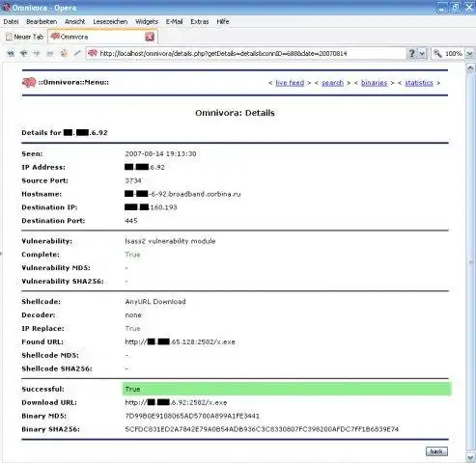
Task: Close the Omnivora tab
Action: pyautogui.click(x=150, y=37)
